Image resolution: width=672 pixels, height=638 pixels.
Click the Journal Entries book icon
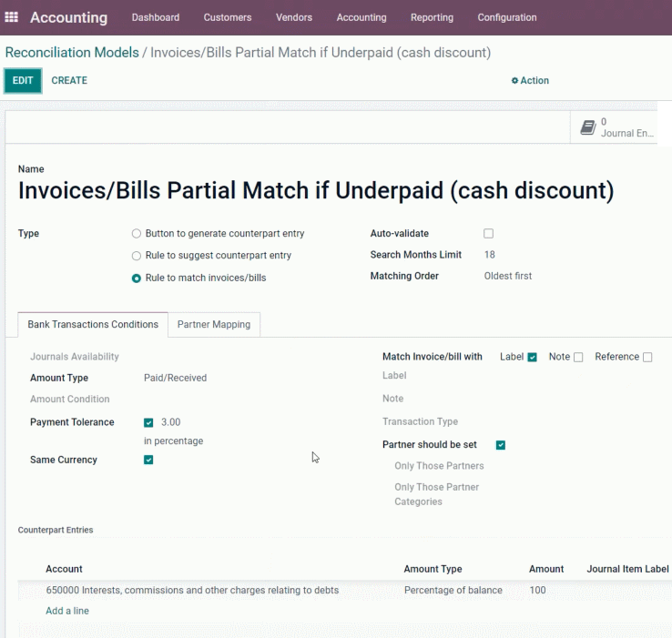(588, 127)
